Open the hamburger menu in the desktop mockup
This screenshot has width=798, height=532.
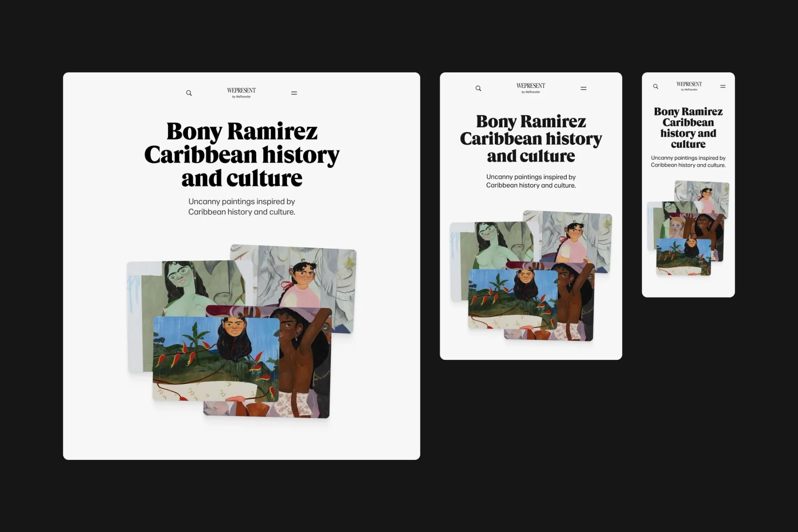tap(294, 93)
